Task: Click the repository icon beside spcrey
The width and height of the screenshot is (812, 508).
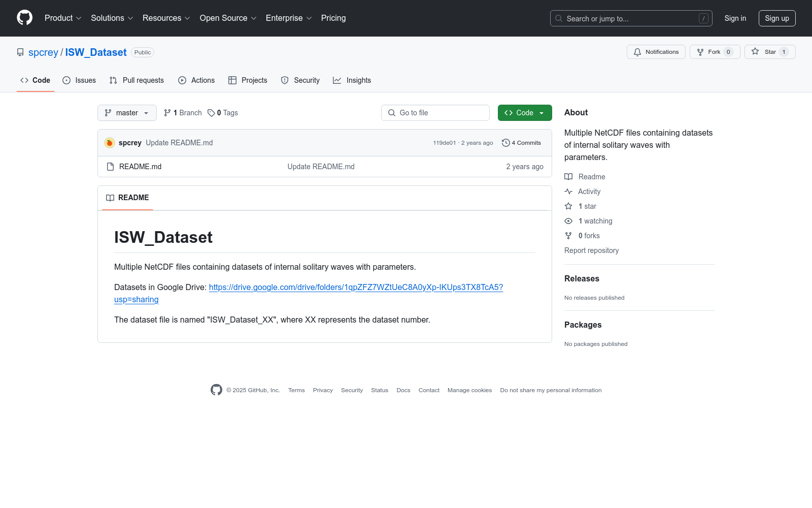Action: coord(20,52)
